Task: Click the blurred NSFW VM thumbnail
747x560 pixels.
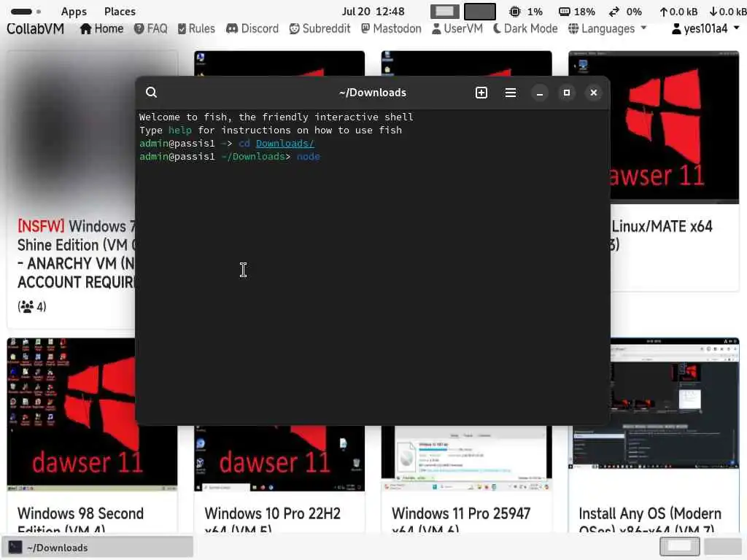Action: [x=71, y=128]
